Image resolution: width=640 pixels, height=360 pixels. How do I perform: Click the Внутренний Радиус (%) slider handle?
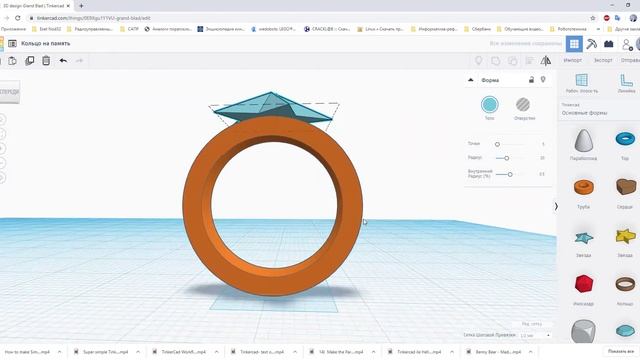[510, 174]
